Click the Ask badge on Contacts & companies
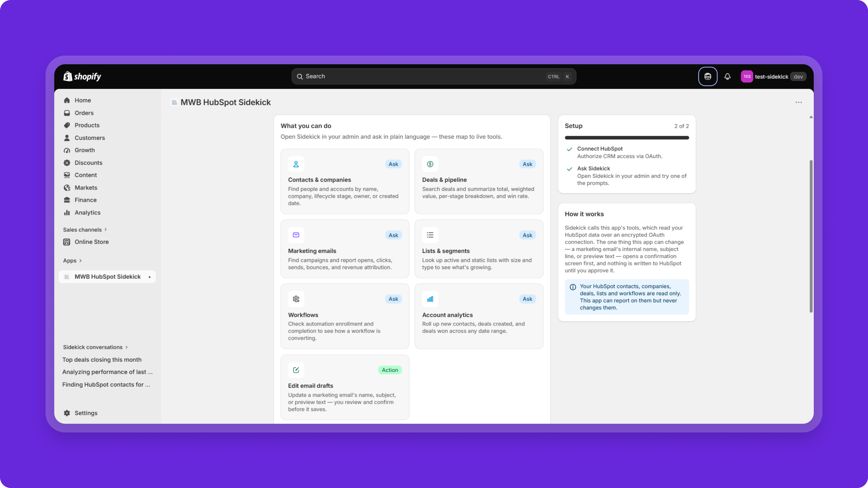 pos(393,164)
